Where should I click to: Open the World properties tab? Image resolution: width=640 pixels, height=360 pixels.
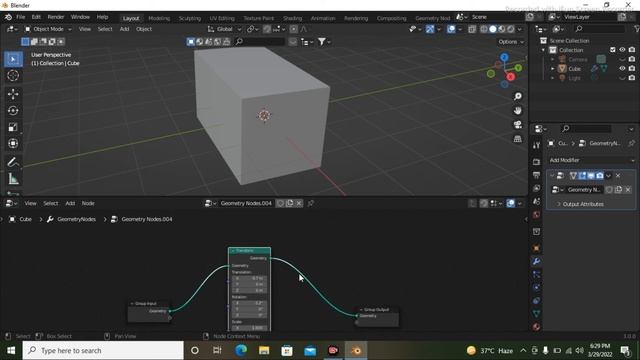click(x=536, y=215)
